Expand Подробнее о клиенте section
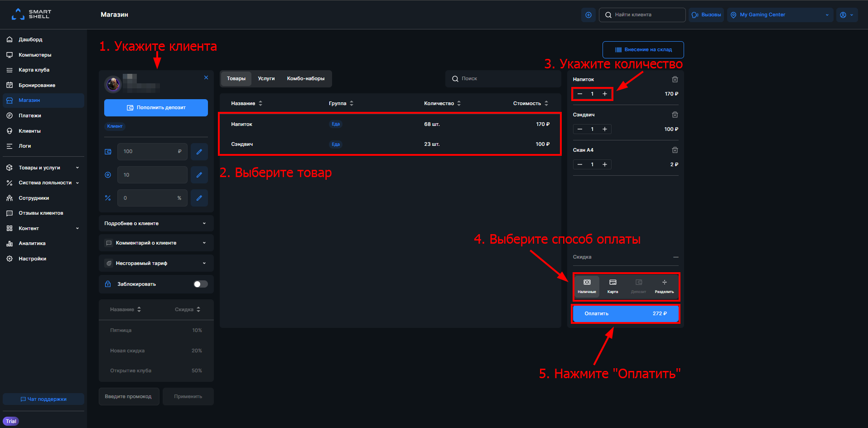868x428 pixels. [x=156, y=223]
